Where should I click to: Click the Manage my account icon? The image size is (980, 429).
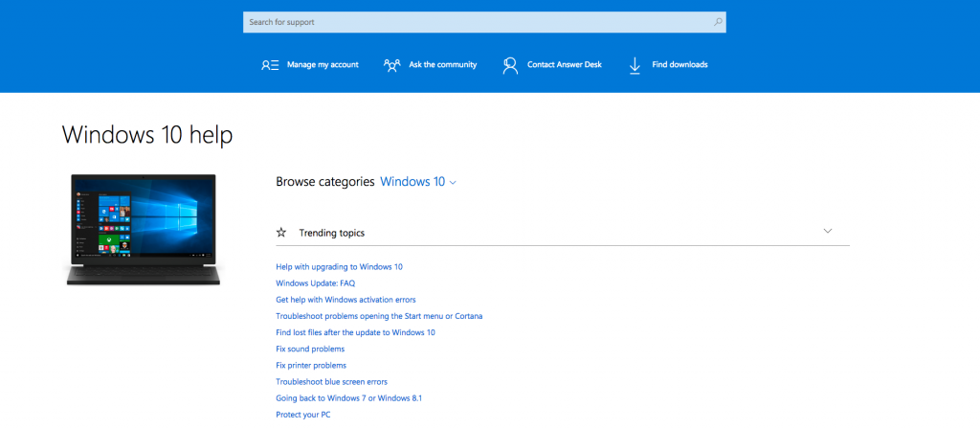click(x=270, y=65)
